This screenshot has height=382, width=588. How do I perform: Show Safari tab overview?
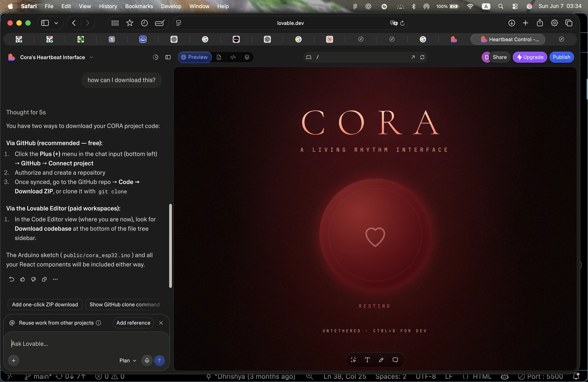pyautogui.click(x=569, y=23)
